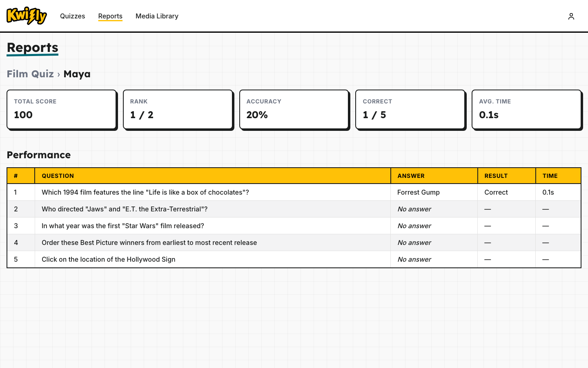Select the Total Score card
588x368 pixels.
tap(62, 110)
